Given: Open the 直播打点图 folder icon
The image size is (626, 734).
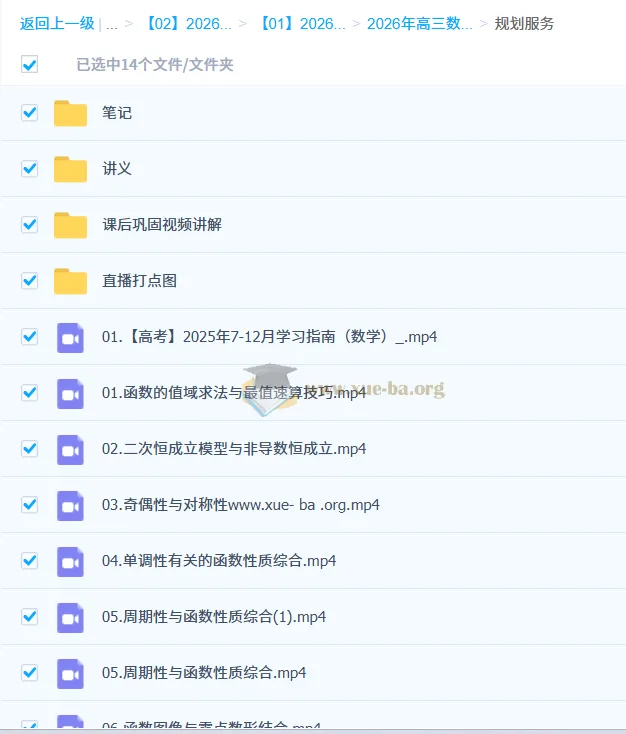Looking at the screenshot, I should (70, 281).
